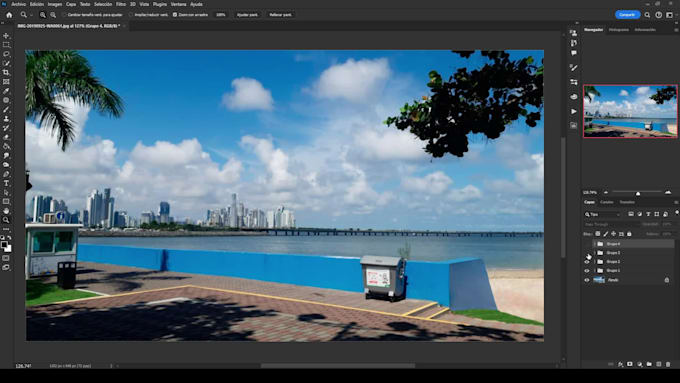Open the Navegador panel options menu
680x383 pixels.
(x=676, y=30)
